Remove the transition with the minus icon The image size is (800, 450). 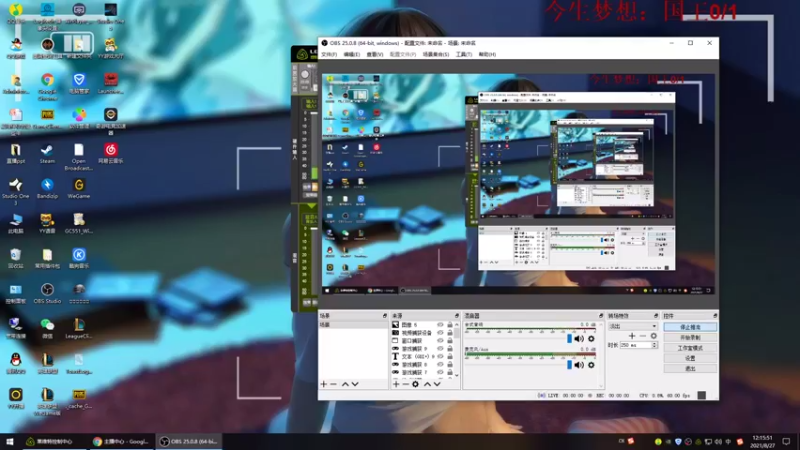[x=643, y=336]
